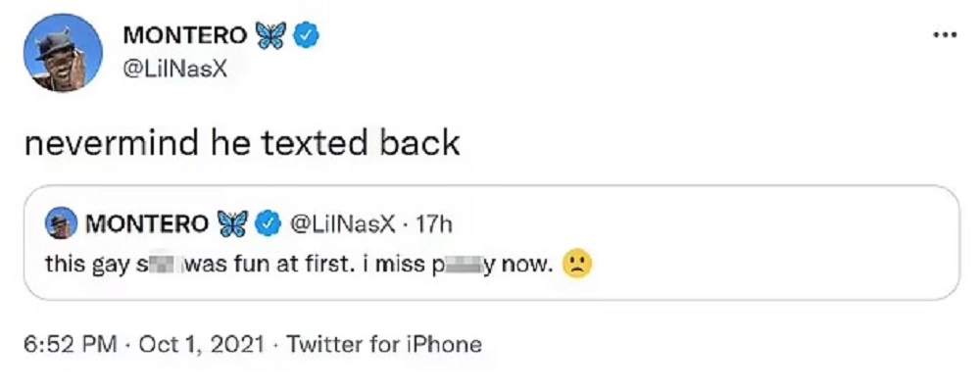Image resolution: width=980 pixels, height=391 pixels.
Task: Click the sad face emoji in quoted tweet
Action: [x=577, y=265]
